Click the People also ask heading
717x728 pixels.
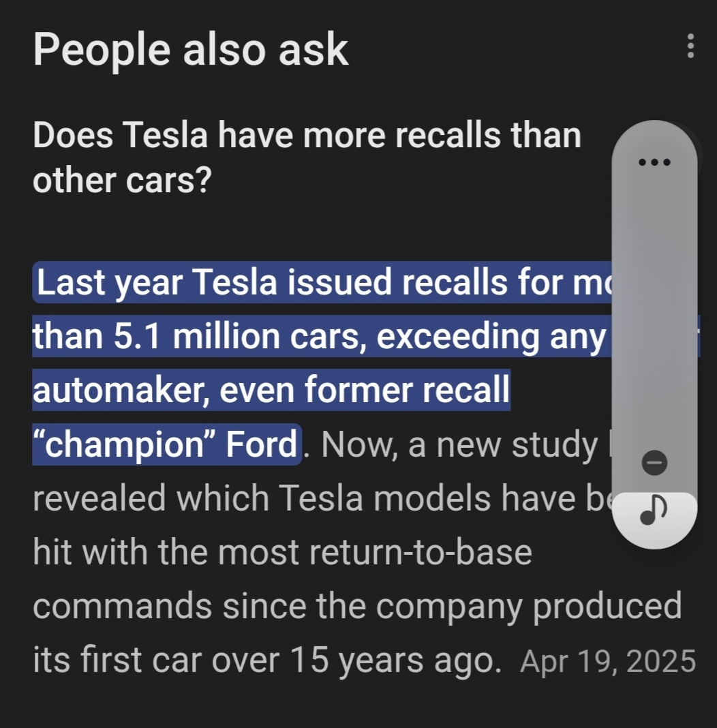pyautogui.click(x=191, y=49)
